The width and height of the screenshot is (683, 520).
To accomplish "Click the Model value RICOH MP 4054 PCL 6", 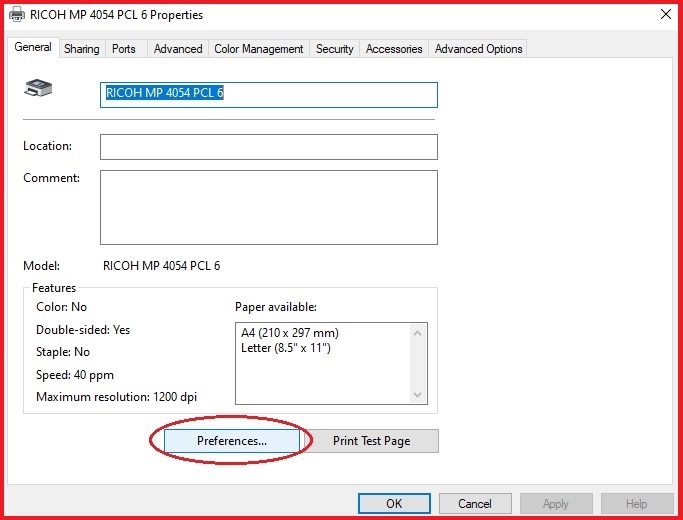I will pos(162,266).
